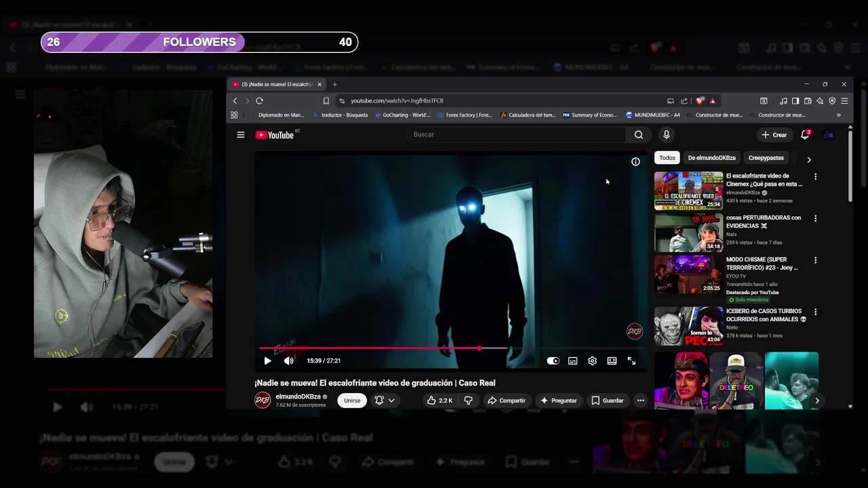
Task: Open YouTube notifications bell
Action: point(805,135)
